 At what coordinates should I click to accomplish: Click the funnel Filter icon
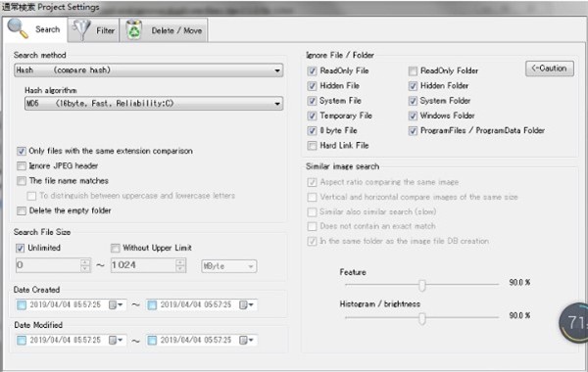pyautogui.click(x=80, y=30)
